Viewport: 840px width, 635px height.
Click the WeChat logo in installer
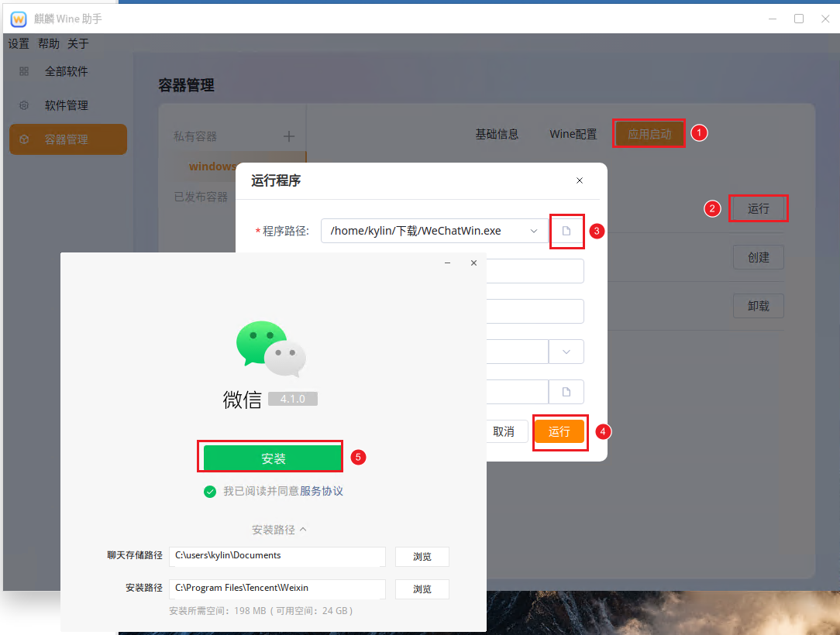271,348
